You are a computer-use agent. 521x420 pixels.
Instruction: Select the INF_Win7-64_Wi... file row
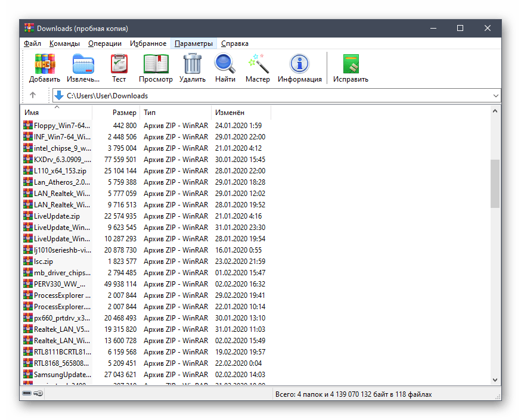144,136
